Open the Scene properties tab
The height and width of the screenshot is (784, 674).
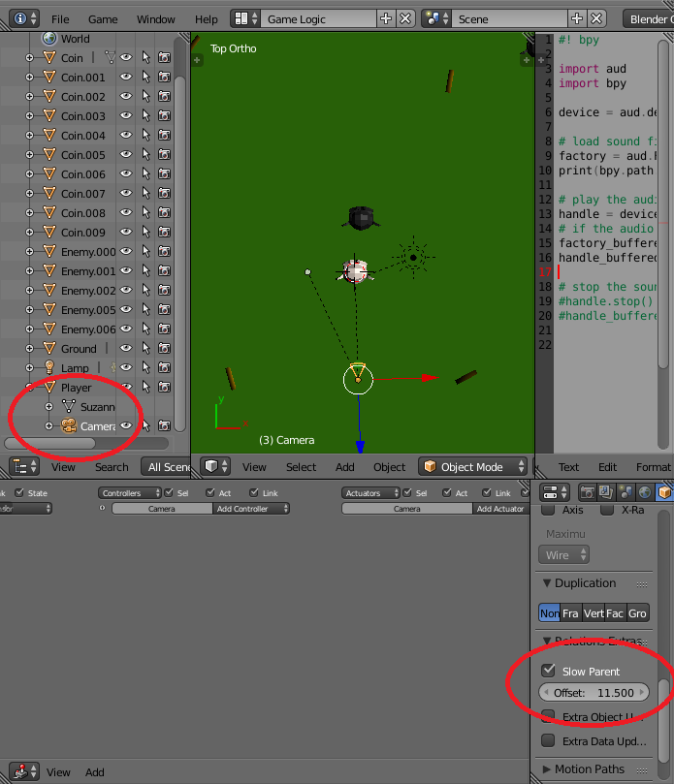pyautogui.click(x=626, y=492)
